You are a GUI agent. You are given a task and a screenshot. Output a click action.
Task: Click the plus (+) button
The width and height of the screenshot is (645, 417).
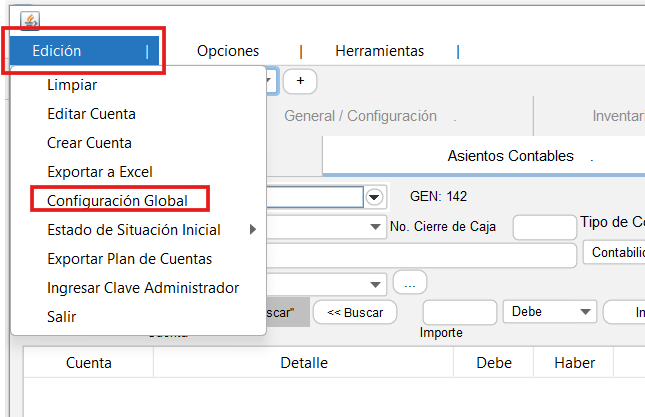pos(300,81)
